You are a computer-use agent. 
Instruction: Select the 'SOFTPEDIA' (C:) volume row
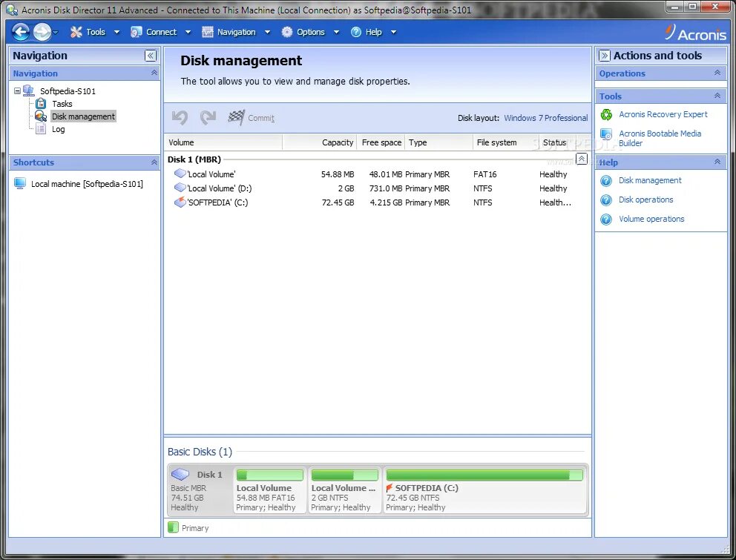point(377,202)
